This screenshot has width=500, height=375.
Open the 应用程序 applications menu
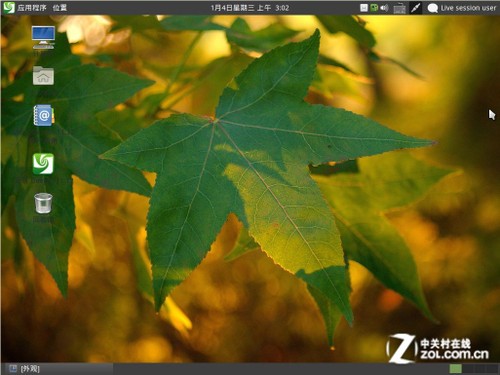[32, 8]
